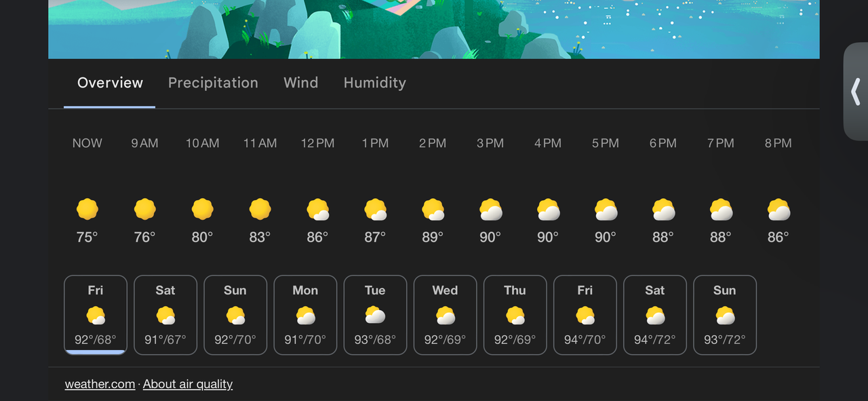The image size is (868, 401).
Task: Click the cloudy icon for 3 PM
Action: [x=490, y=210]
